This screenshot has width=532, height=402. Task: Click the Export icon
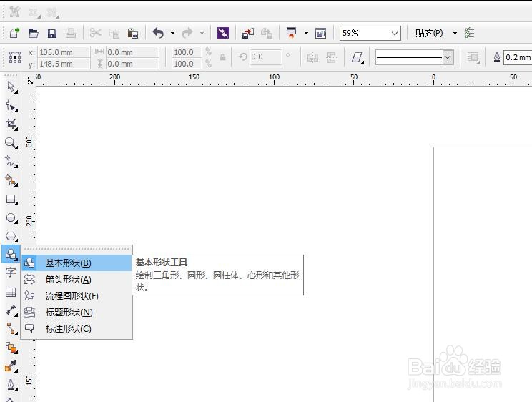coord(267,33)
